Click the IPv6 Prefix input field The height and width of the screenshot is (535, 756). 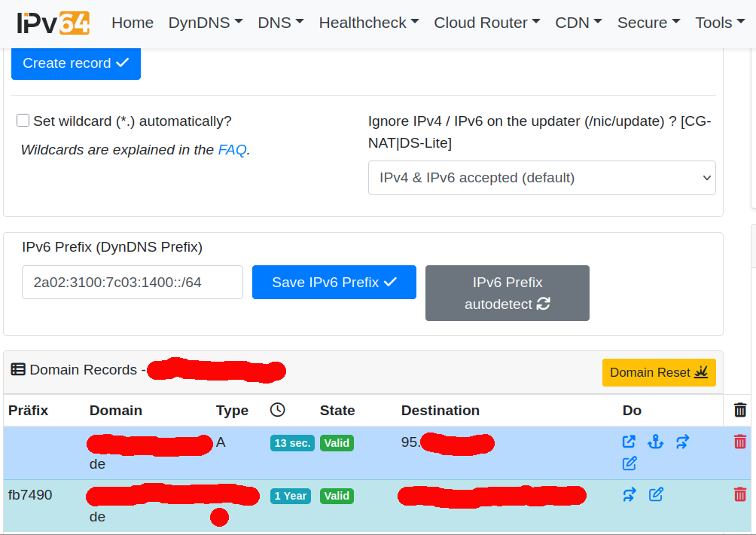point(133,283)
